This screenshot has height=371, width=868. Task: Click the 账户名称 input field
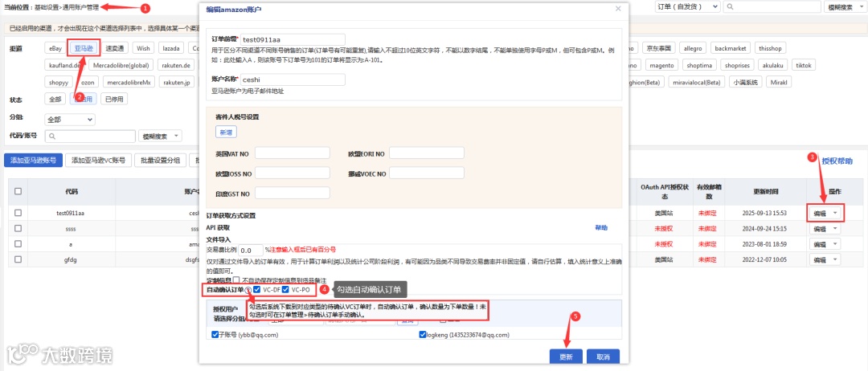(293, 79)
